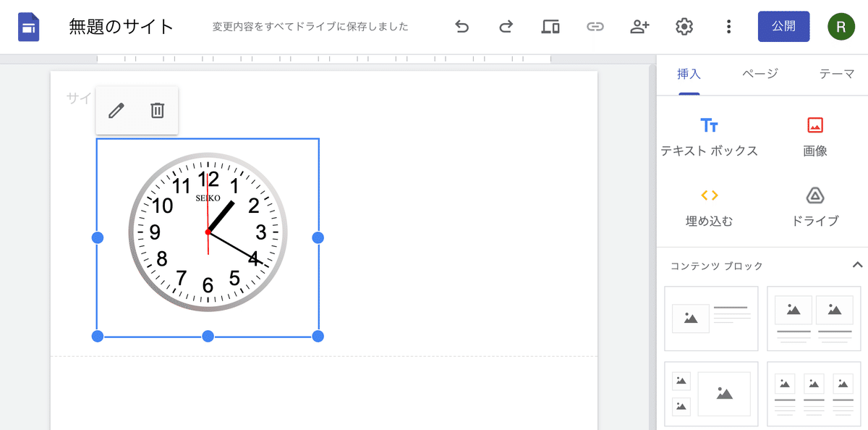Redo the last action
The width and height of the screenshot is (868, 430).
point(506,27)
